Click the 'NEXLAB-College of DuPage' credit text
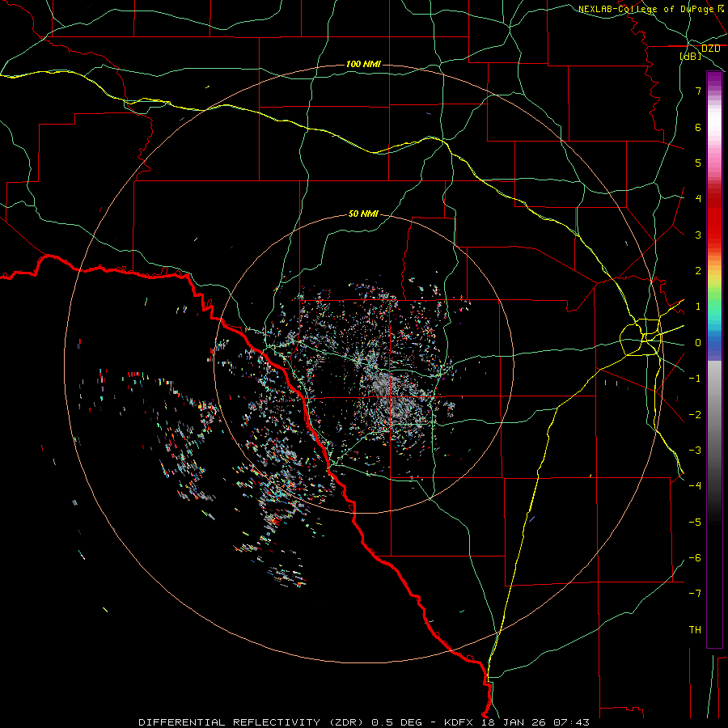This screenshot has width=728, height=728. click(x=645, y=9)
